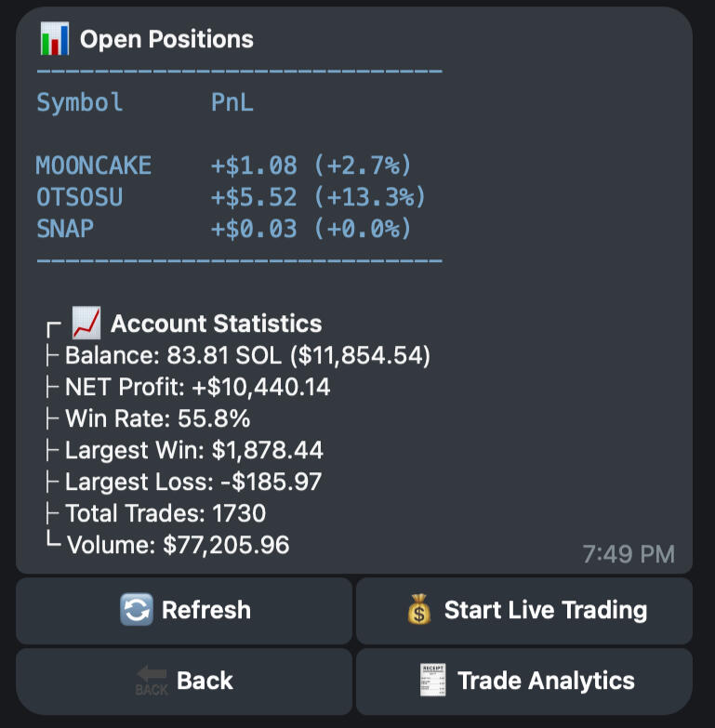Refresh the open positions
This screenshot has height=728, width=715.
tap(184, 611)
